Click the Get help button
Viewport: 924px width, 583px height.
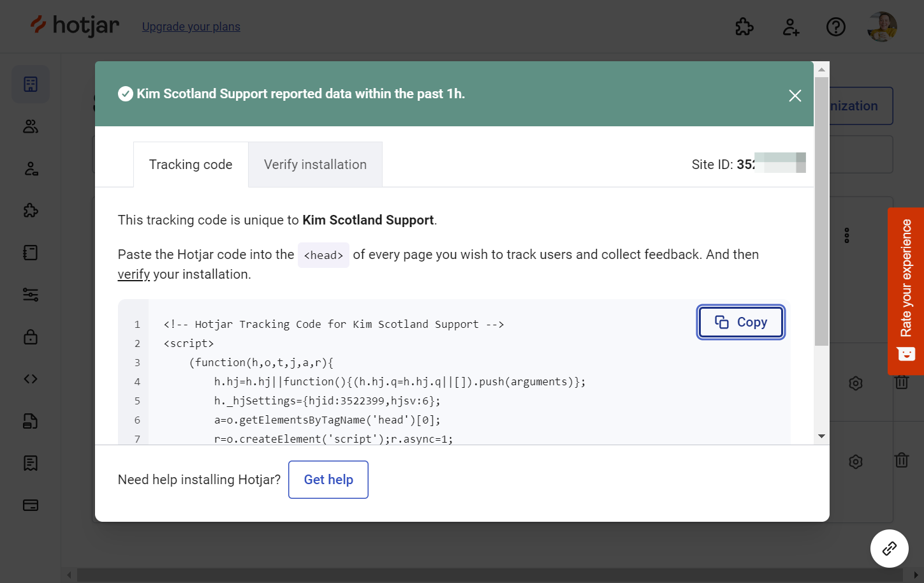(x=328, y=480)
